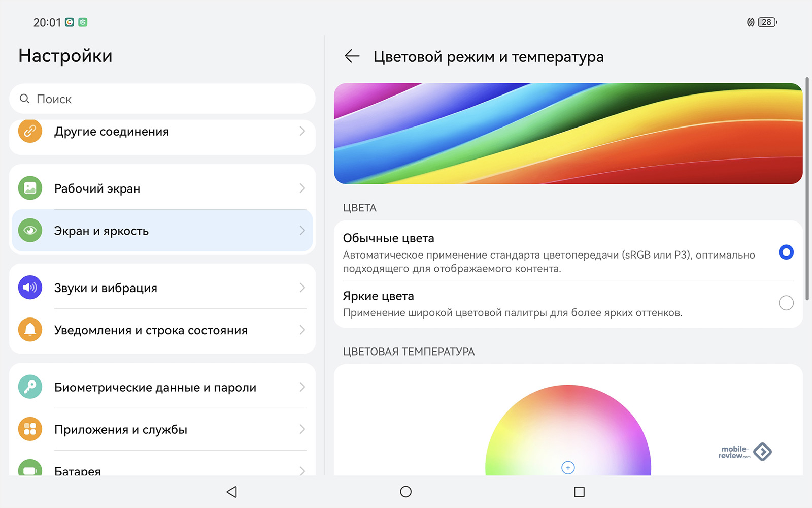Tap the orange bell icon for notifications
812x508 pixels.
(x=30, y=330)
